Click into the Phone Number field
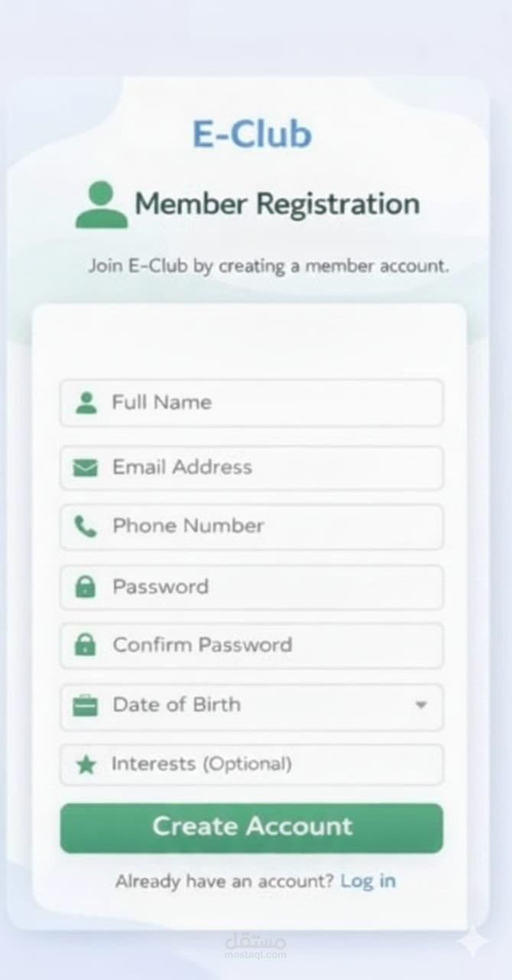The image size is (512, 980). [x=252, y=527]
